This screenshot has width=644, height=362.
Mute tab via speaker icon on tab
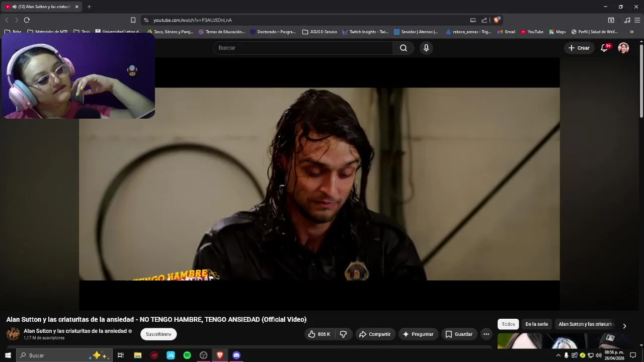pyautogui.click(x=14, y=7)
